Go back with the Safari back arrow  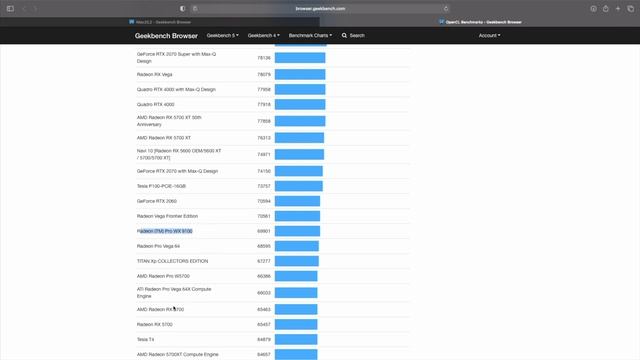click(x=24, y=9)
